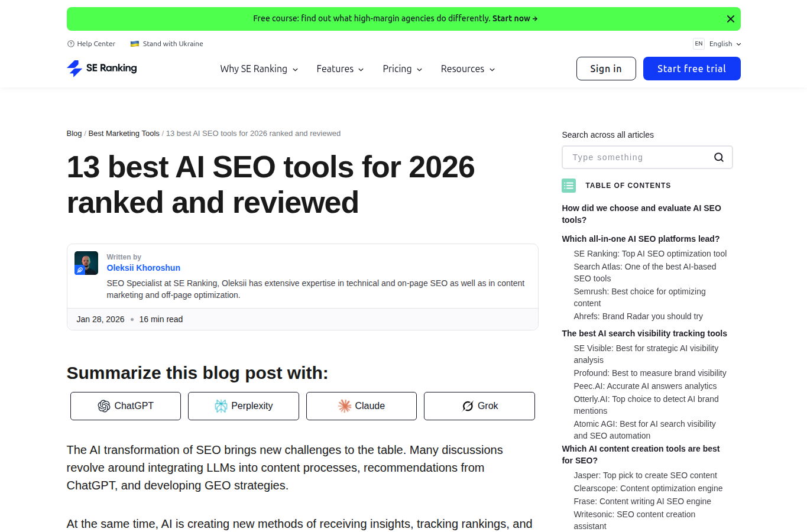
Task: Click Start now in the green banner
Action: tap(515, 19)
